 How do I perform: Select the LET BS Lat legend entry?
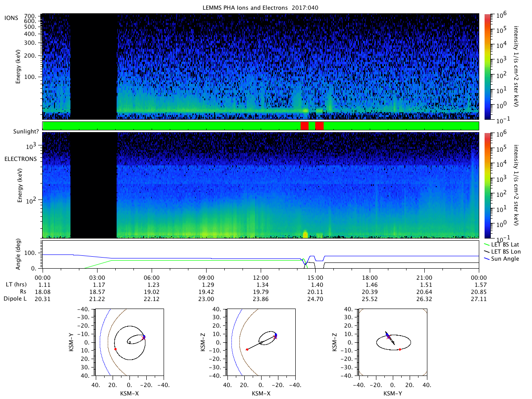(503, 244)
